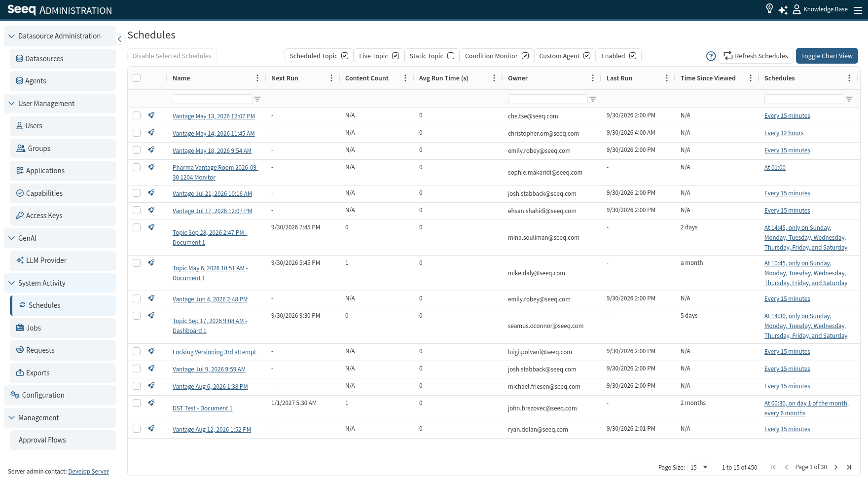The height and width of the screenshot is (479, 868).
Task: Click rocket icon for Locking Versioning row
Action: (x=151, y=351)
